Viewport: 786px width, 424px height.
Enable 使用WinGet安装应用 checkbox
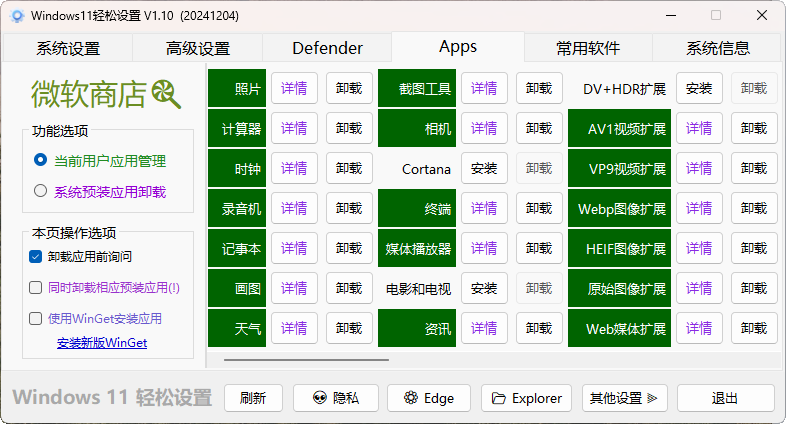pyautogui.click(x=36, y=318)
